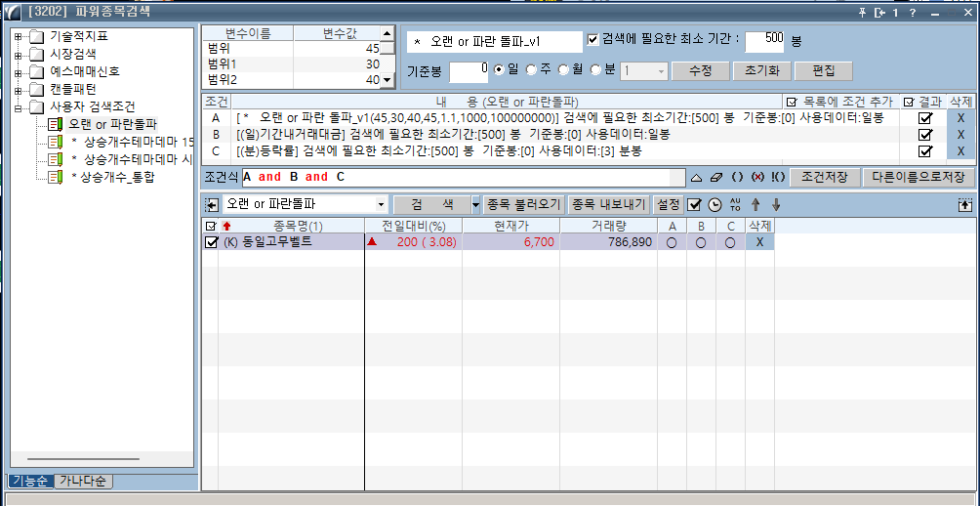Click the upload icon at the results toolbar's right end

[965, 205]
